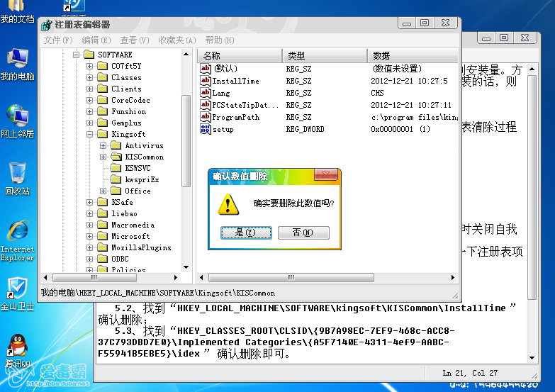Select the ProgramPath value icon
Viewport: 555px width, 392px height.
pyautogui.click(x=206, y=116)
